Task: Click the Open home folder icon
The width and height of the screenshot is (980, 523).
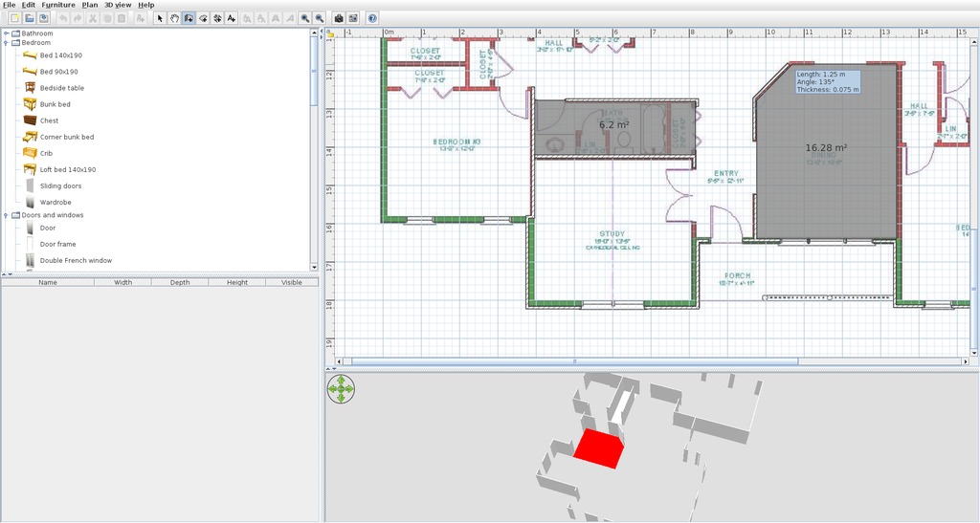Action: tap(30, 18)
